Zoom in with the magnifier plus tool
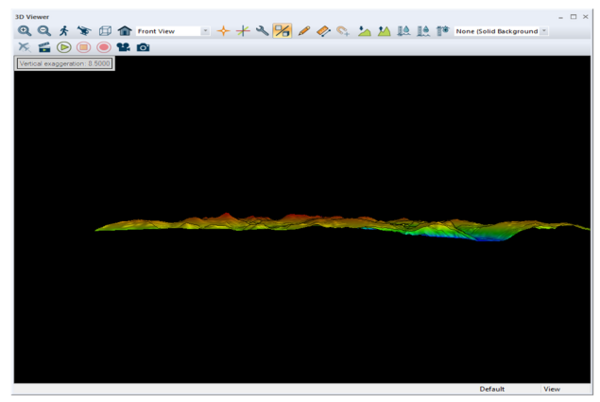Screen dimensions: 600x402 (x=24, y=31)
